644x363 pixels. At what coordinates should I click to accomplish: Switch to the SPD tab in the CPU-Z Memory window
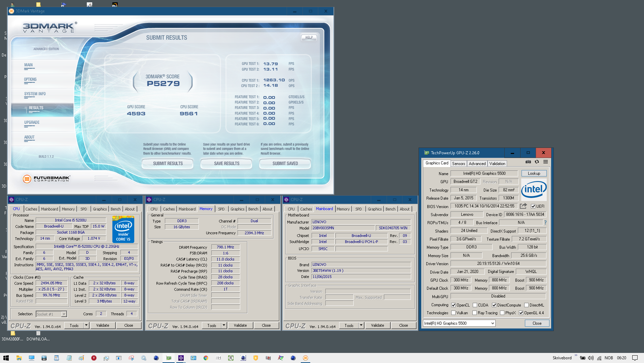pos(221,209)
